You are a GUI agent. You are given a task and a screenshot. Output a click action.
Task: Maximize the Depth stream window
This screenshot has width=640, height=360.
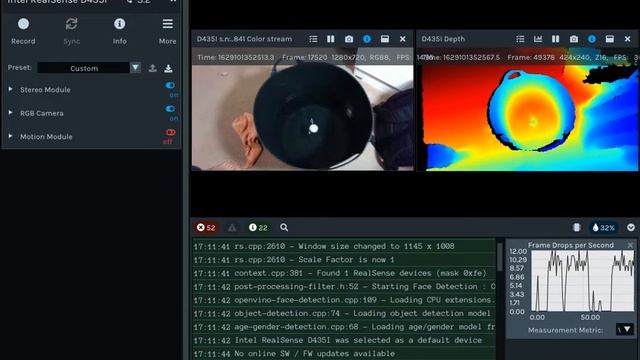[x=610, y=39]
